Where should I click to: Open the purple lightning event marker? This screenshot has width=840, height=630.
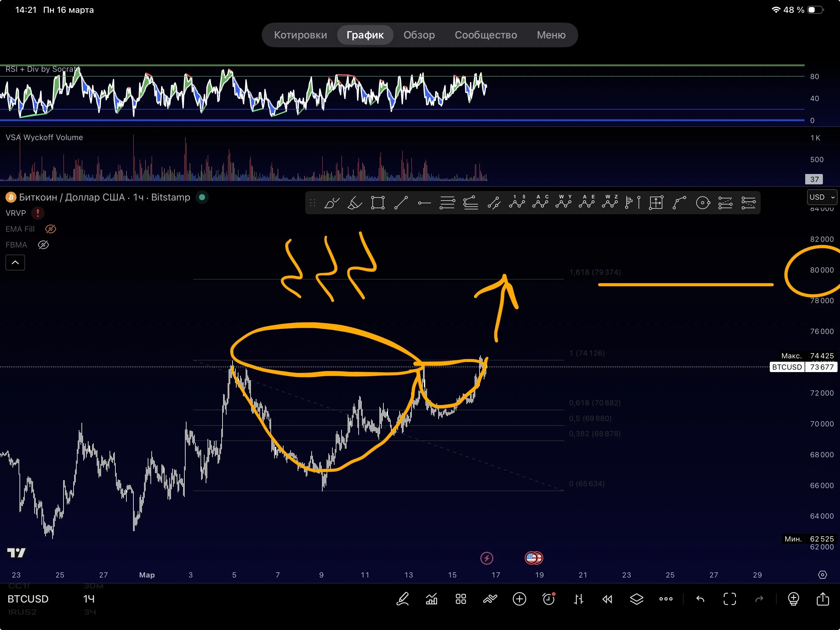click(487, 558)
